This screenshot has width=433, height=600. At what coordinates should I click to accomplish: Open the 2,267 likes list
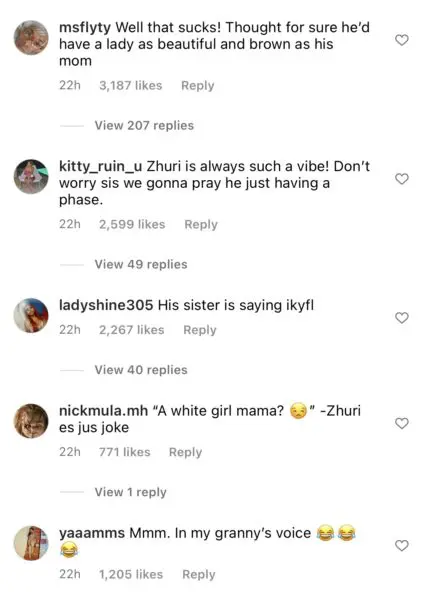[132, 330]
